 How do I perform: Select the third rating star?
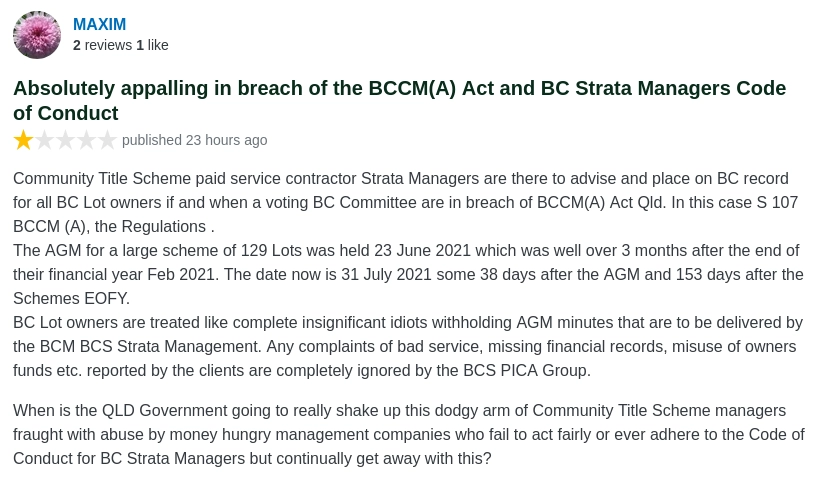[x=65, y=140]
